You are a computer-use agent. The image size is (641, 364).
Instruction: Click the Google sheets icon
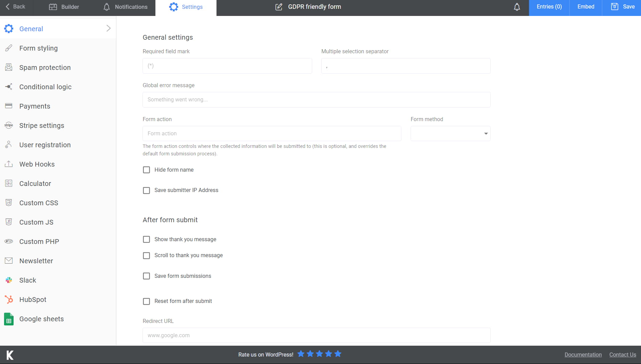8,319
